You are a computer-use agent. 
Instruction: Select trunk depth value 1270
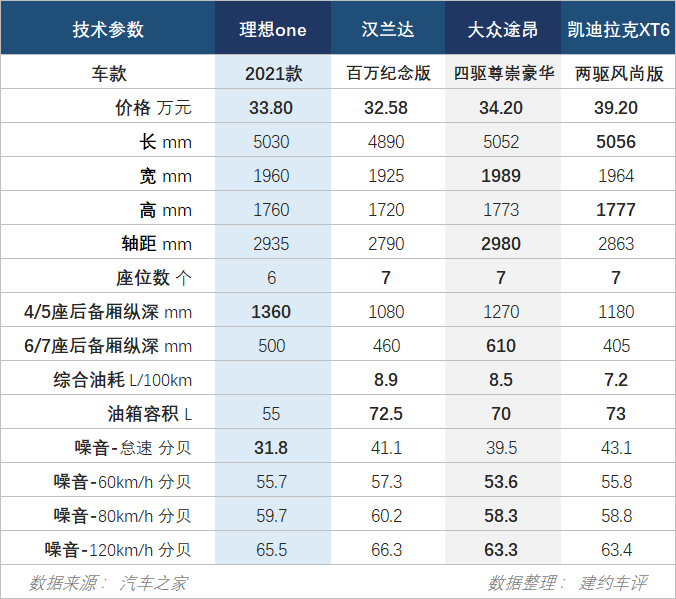tap(501, 312)
